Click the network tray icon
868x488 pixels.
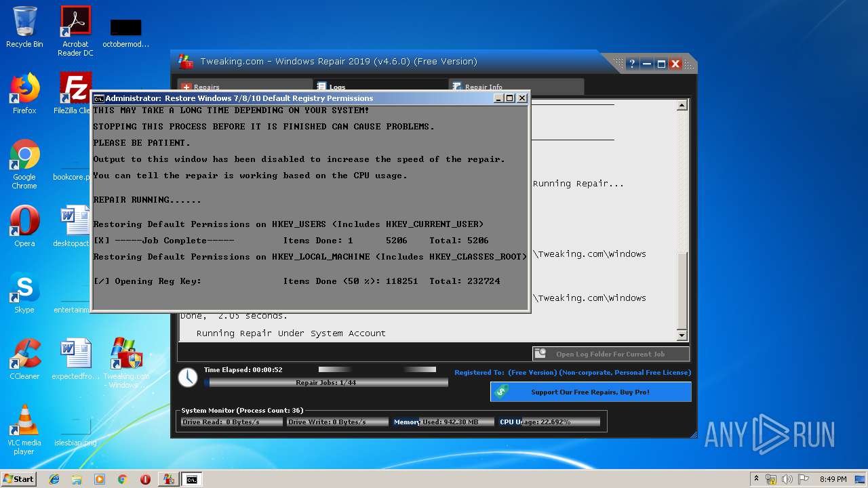point(771,479)
